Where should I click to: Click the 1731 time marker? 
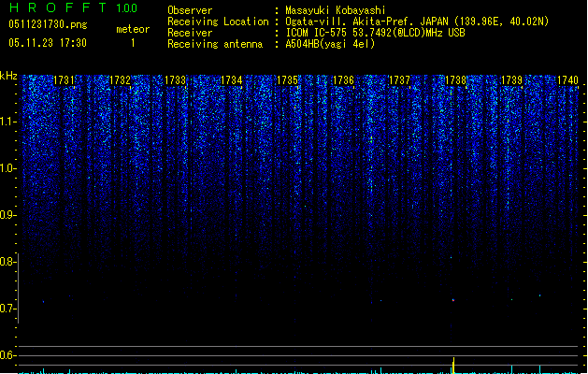65,80
